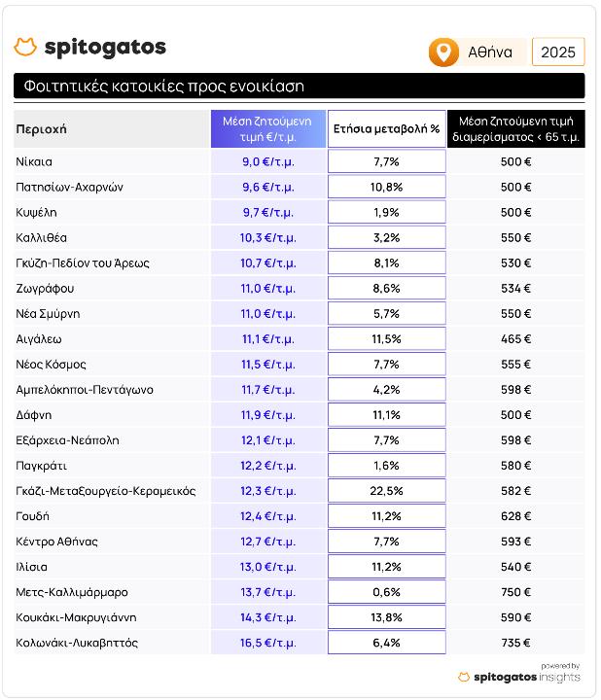This screenshot has width=601, height=700.
Task: Click the Κολωνάκι-Λυκαβηττός area name
Action: tap(77, 643)
